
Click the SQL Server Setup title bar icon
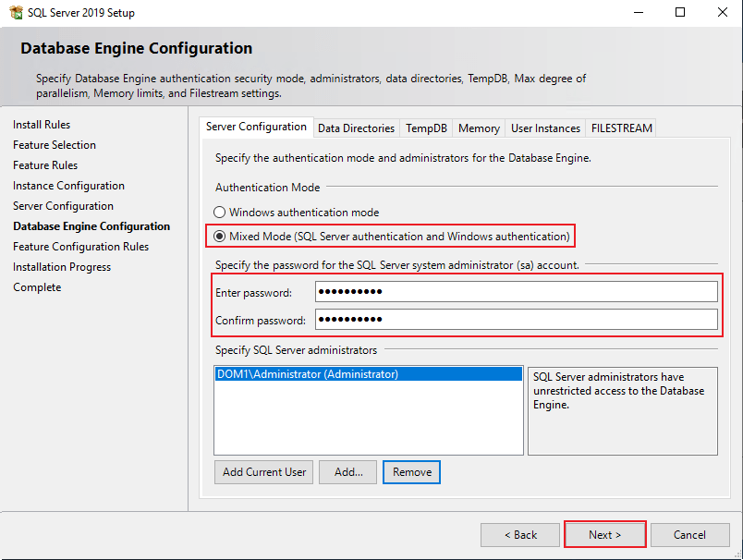[16, 13]
